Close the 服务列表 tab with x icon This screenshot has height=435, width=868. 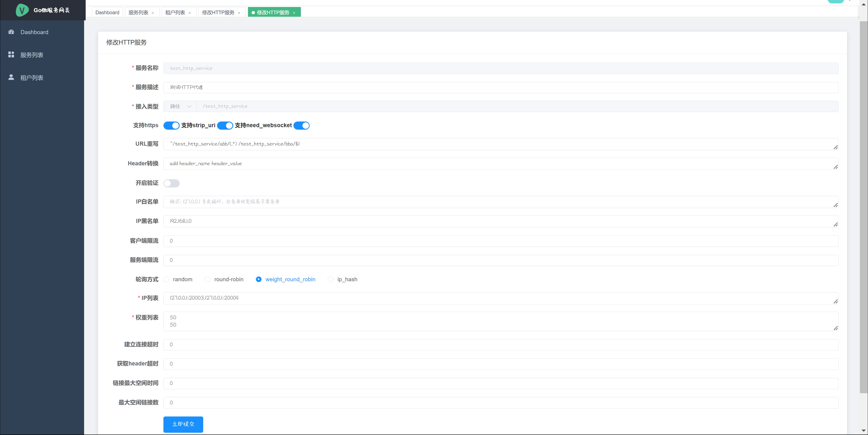coord(153,13)
